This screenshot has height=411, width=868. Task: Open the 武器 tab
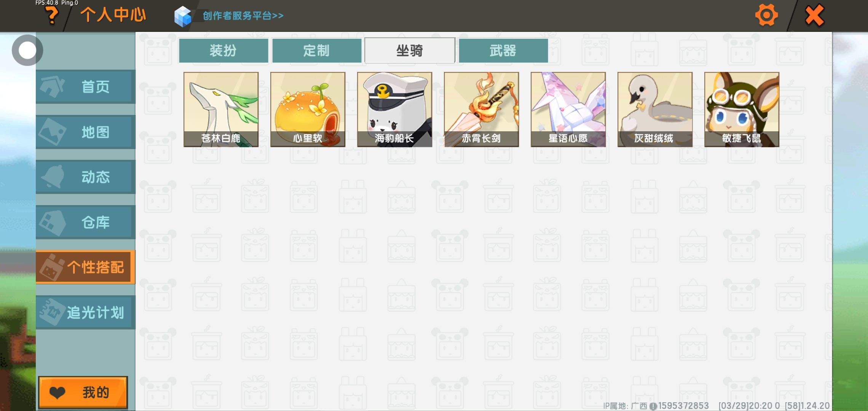(503, 51)
